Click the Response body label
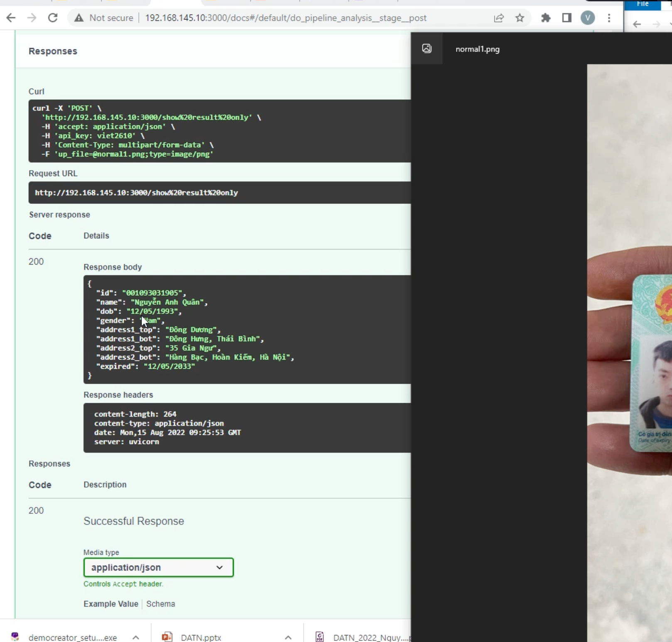This screenshot has height=642, width=672. click(x=113, y=267)
